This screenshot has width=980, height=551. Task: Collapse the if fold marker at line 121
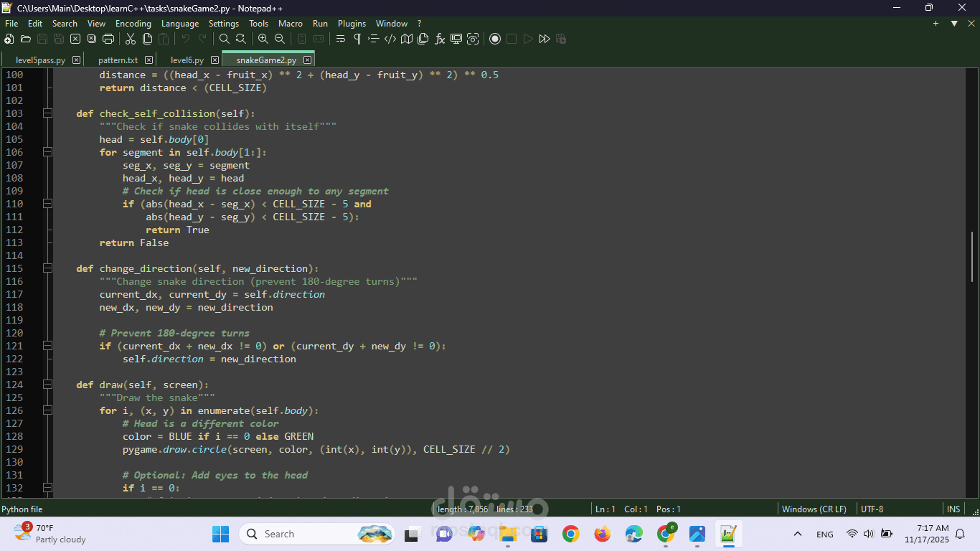pyautogui.click(x=47, y=346)
